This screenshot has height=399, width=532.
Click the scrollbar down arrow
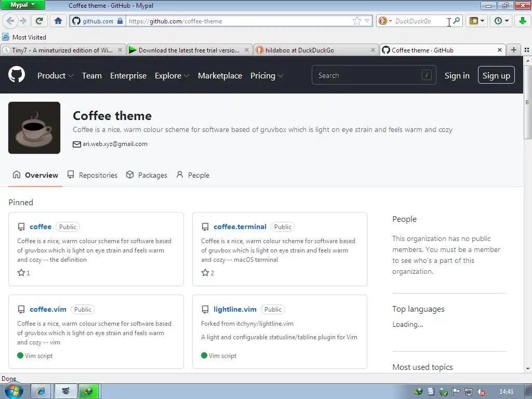pyautogui.click(x=528, y=368)
